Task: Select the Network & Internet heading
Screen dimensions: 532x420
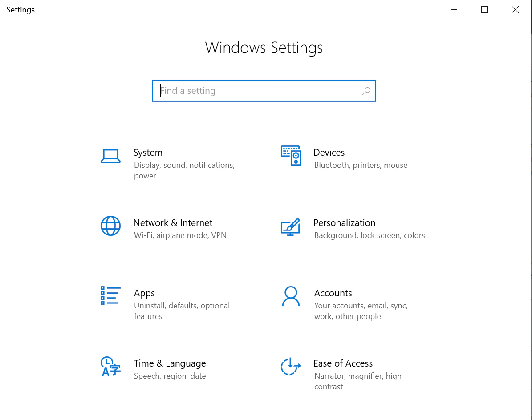Action: pyautogui.click(x=173, y=223)
